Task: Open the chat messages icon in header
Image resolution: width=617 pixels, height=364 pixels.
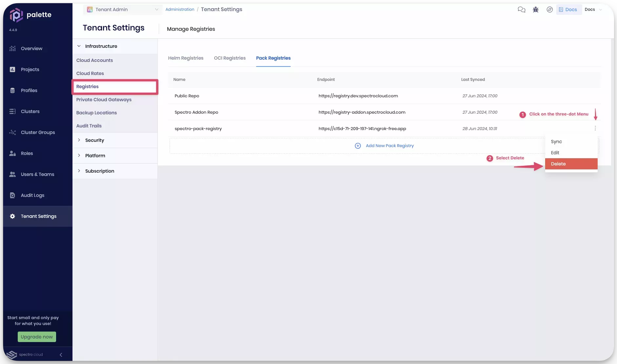Action: (x=521, y=10)
